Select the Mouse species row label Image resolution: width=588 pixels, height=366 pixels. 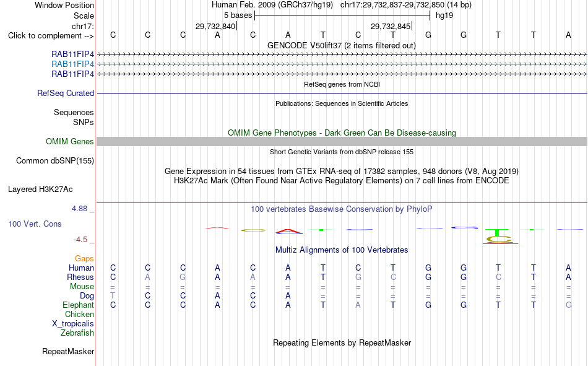(x=82, y=286)
